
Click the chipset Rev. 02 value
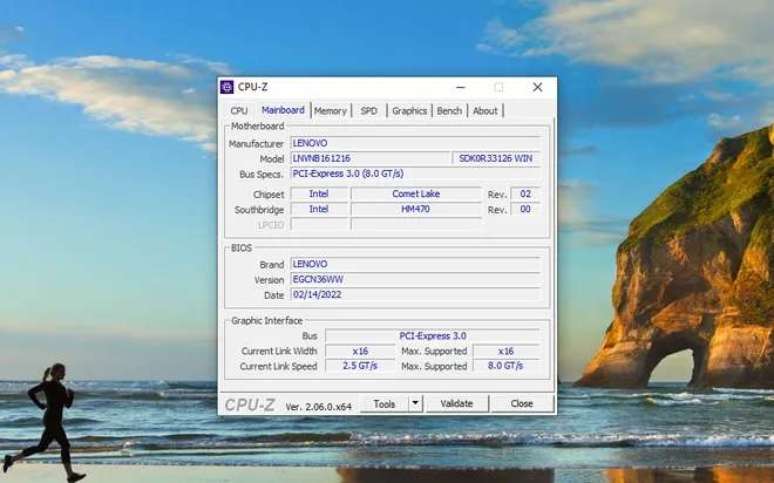click(x=525, y=194)
